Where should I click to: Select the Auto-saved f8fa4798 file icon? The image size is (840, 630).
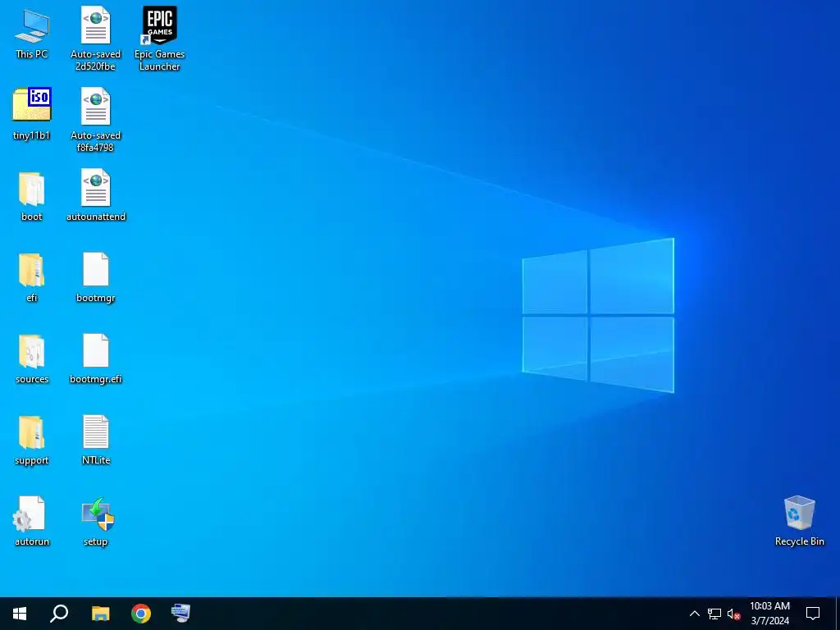pyautogui.click(x=95, y=119)
